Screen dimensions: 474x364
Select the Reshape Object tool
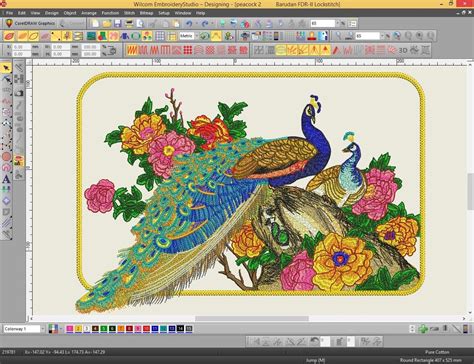click(x=6, y=79)
